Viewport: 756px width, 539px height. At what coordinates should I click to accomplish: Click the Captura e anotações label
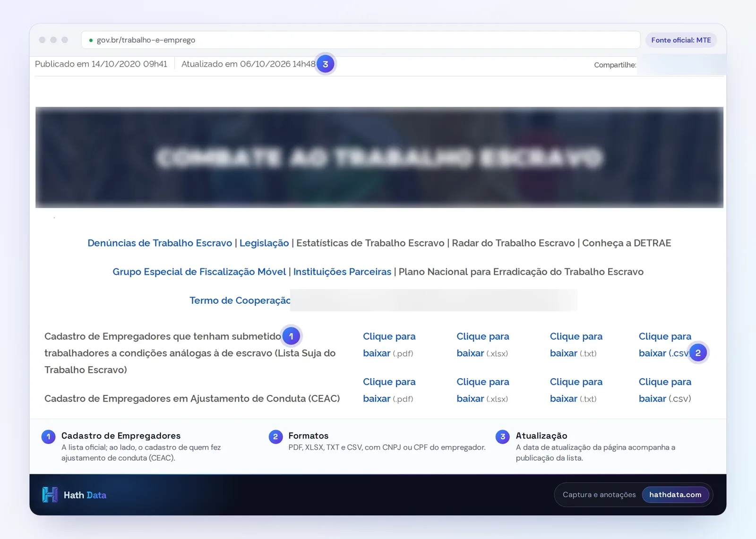[599, 495]
